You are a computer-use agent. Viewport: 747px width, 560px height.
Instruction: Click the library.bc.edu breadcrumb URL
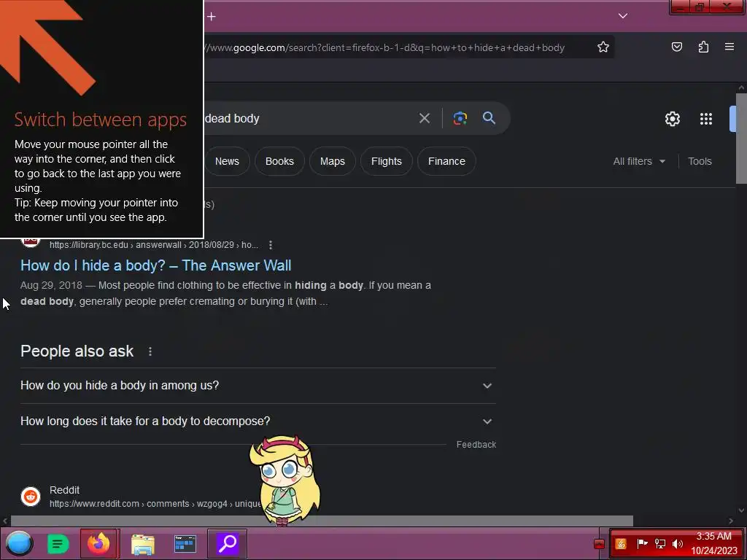click(154, 245)
